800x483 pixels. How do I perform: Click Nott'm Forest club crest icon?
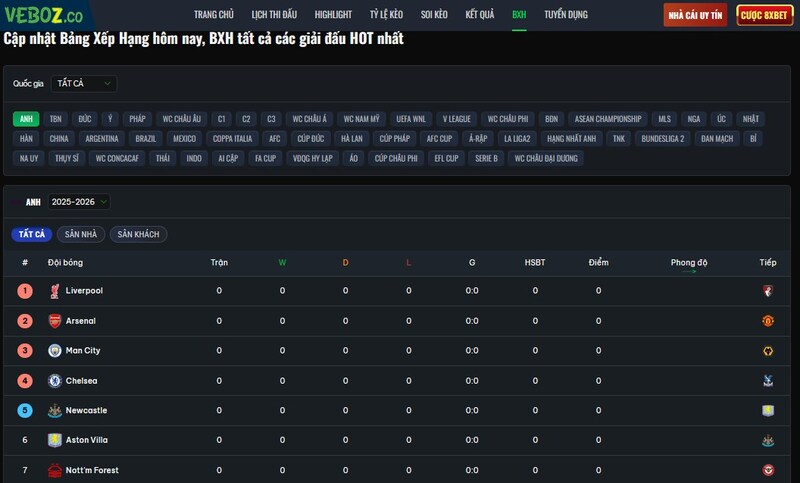click(55, 470)
